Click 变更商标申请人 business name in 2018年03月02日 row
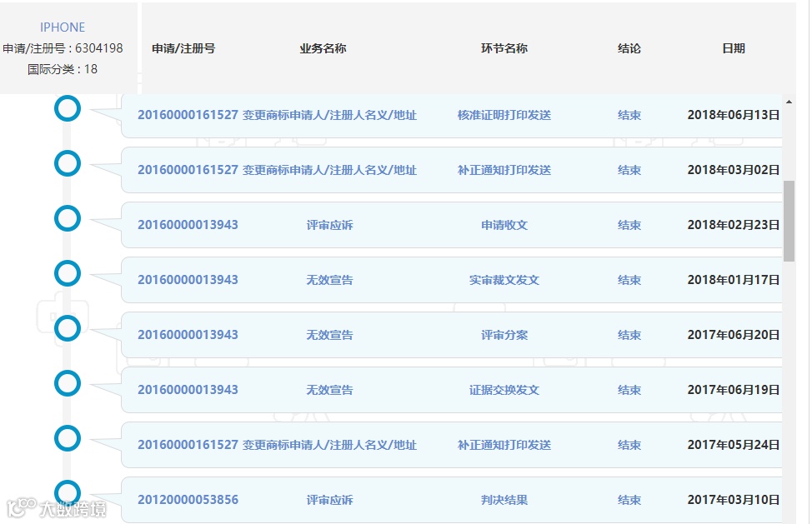The width and height of the screenshot is (812, 524). point(330,170)
